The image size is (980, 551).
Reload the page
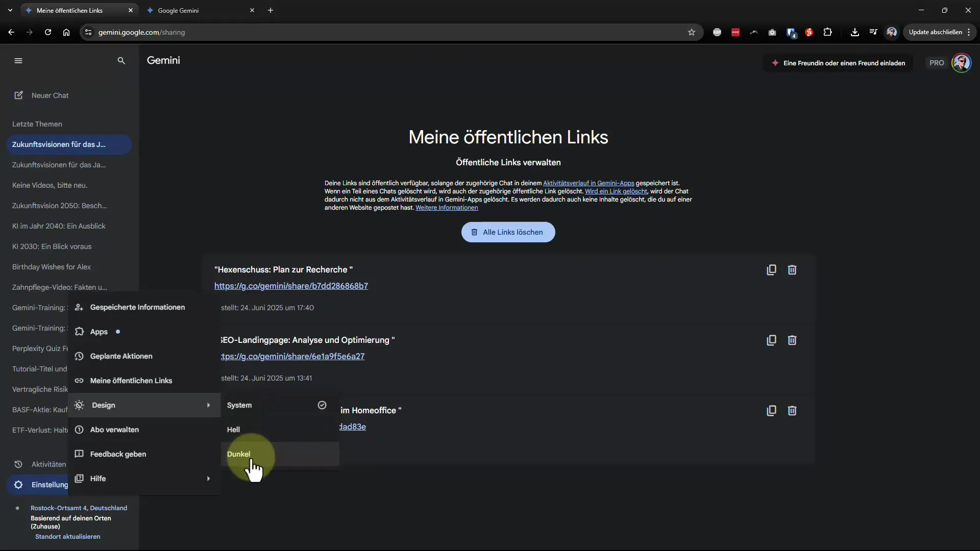(x=47, y=32)
